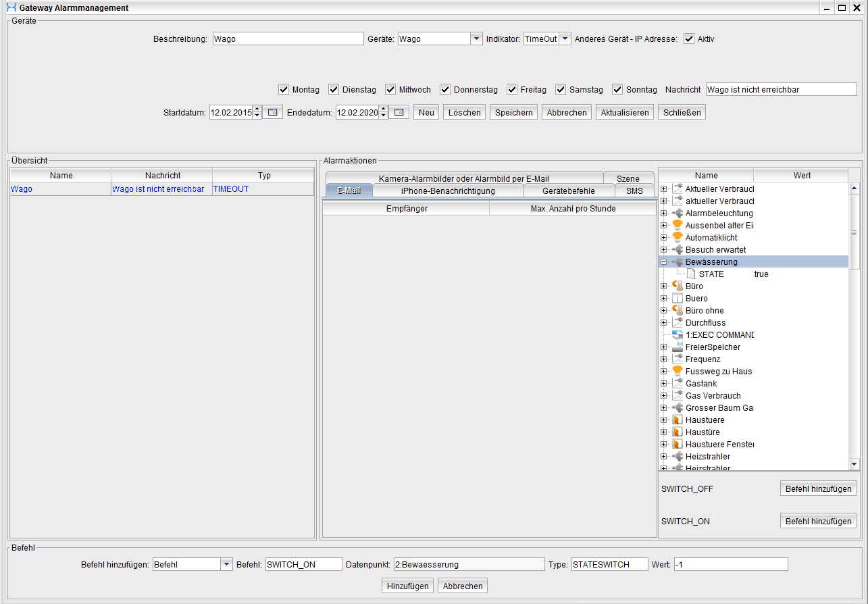Screen dimensions: 868x604
Task: Click Befehl hinzufügen next to SWITCH_ON
Action: (x=817, y=521)
